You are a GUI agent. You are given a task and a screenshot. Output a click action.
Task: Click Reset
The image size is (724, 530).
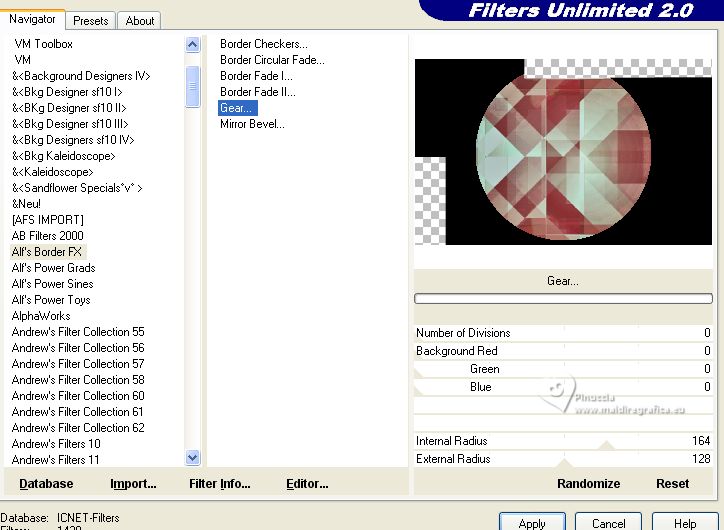[x=672, y=484]
